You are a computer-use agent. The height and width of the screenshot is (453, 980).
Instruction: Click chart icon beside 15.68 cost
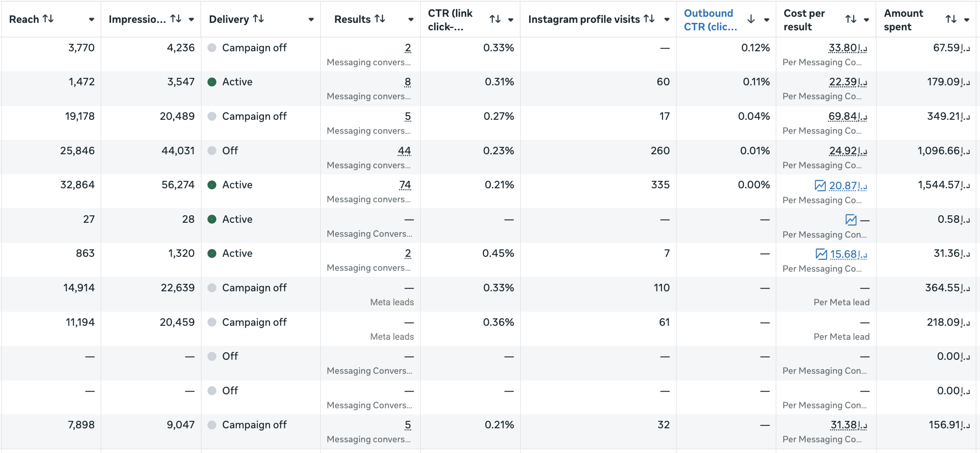click(x=821, y=254)
